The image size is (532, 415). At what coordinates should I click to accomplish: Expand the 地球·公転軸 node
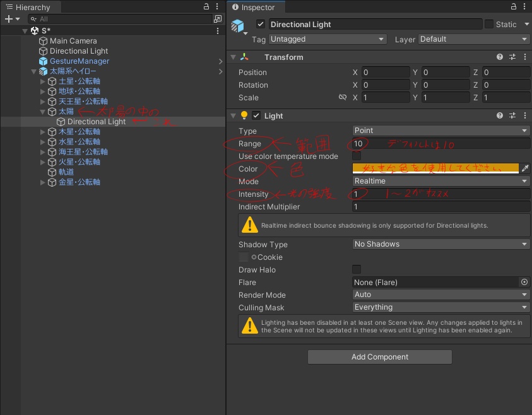[42, 91]
